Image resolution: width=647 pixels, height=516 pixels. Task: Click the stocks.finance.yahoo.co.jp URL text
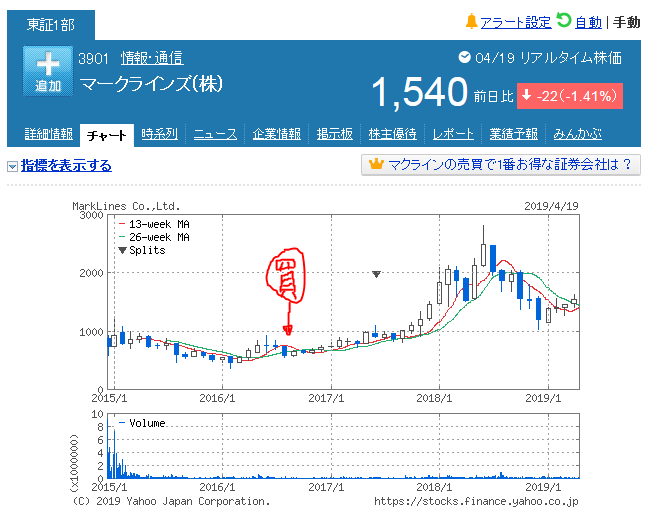click(476, 501)
